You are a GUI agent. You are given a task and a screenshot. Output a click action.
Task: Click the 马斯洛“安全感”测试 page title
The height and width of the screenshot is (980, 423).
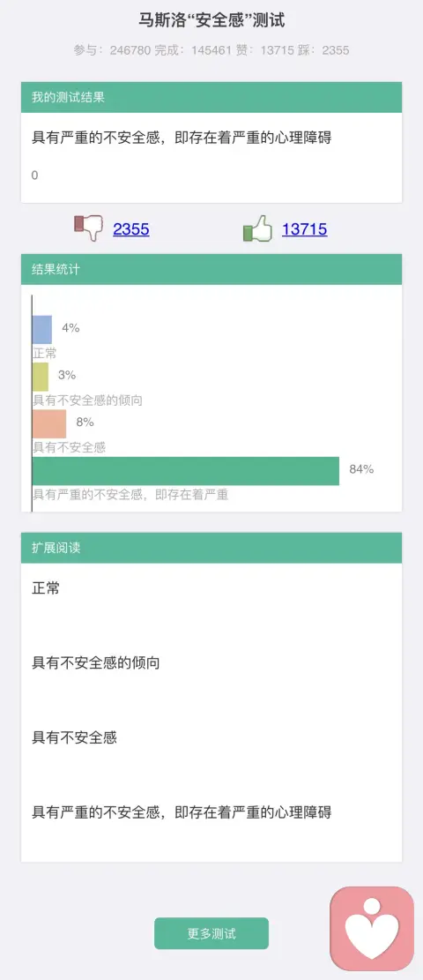coord(211,20)
